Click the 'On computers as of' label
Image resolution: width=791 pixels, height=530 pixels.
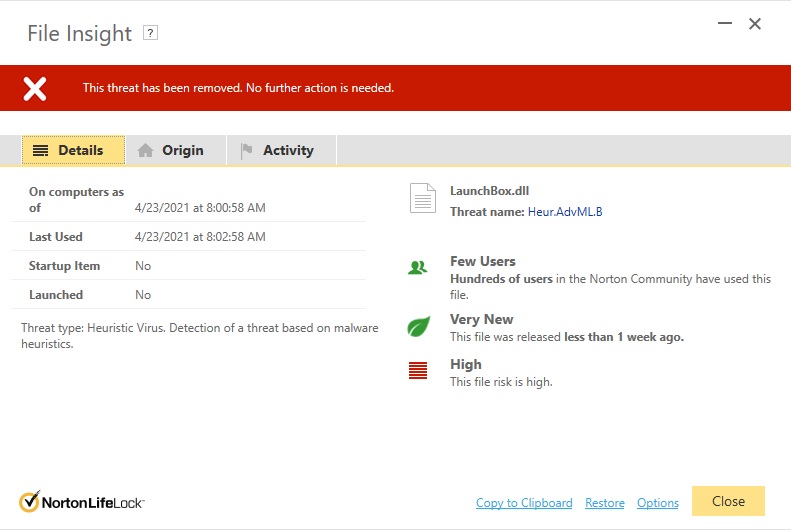tap(76, 200)
